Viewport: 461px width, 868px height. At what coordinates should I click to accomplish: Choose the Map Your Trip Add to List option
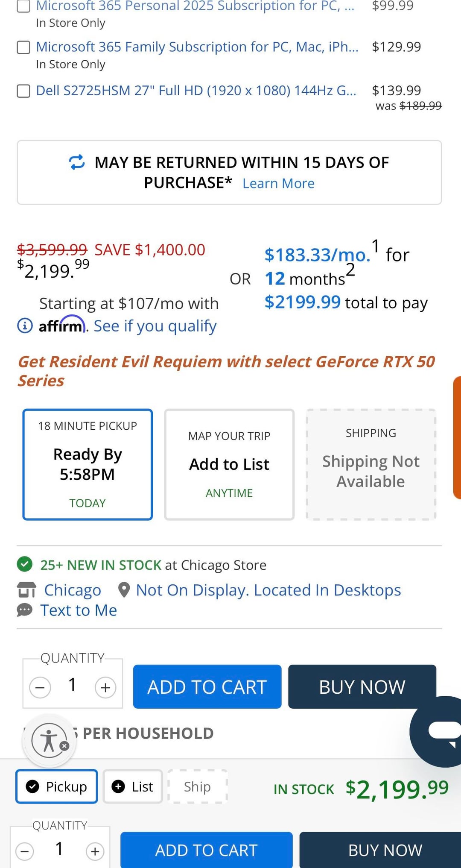[x=229, y=464]
